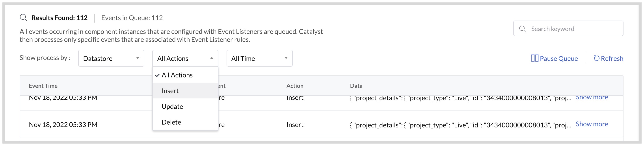Click the magnifier icon beside Results Found
The image size is (644, 146).
[x=24, y=17]
